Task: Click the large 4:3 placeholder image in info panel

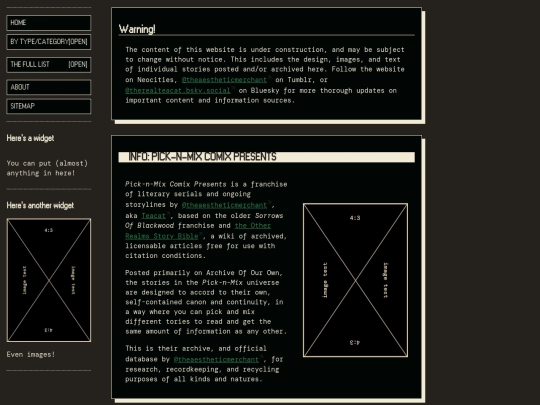Action: click(x=355, y=280)
